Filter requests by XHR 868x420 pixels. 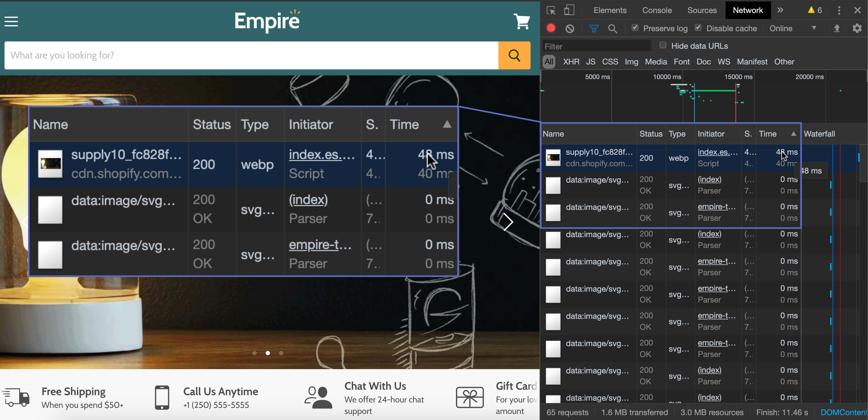[x=571, y=62]
